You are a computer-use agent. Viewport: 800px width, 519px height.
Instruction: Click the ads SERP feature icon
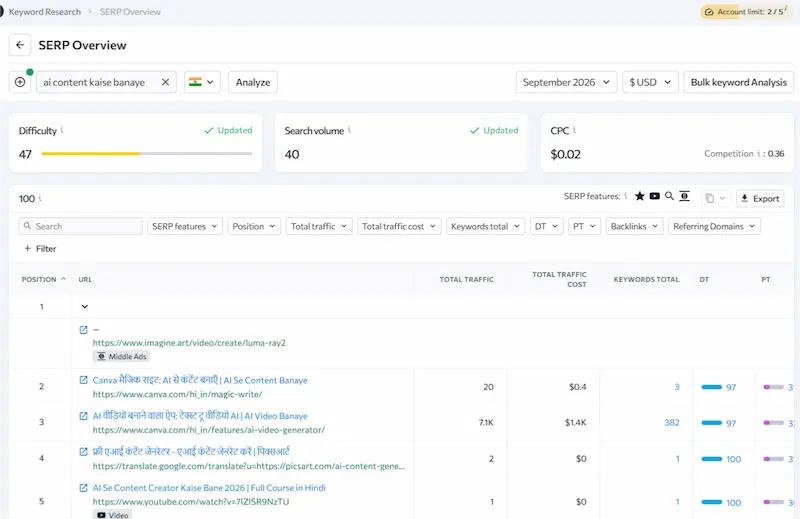click(x=684, y=196)
